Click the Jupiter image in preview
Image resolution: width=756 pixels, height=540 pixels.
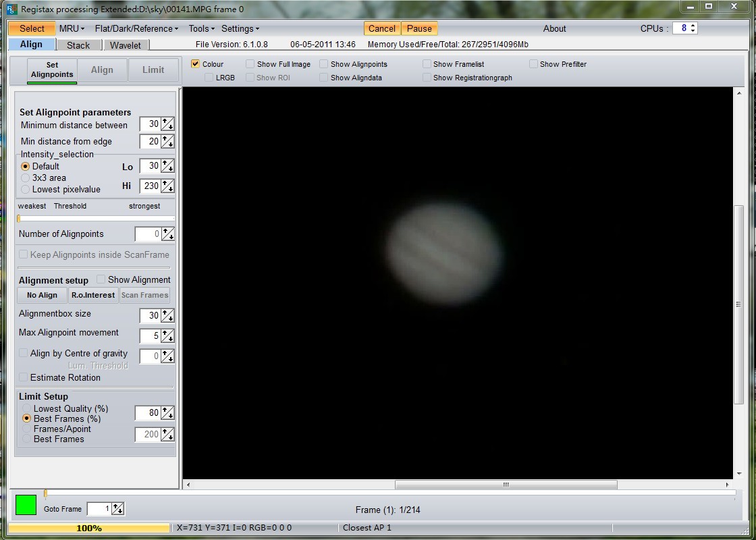(x=444, y=254)
